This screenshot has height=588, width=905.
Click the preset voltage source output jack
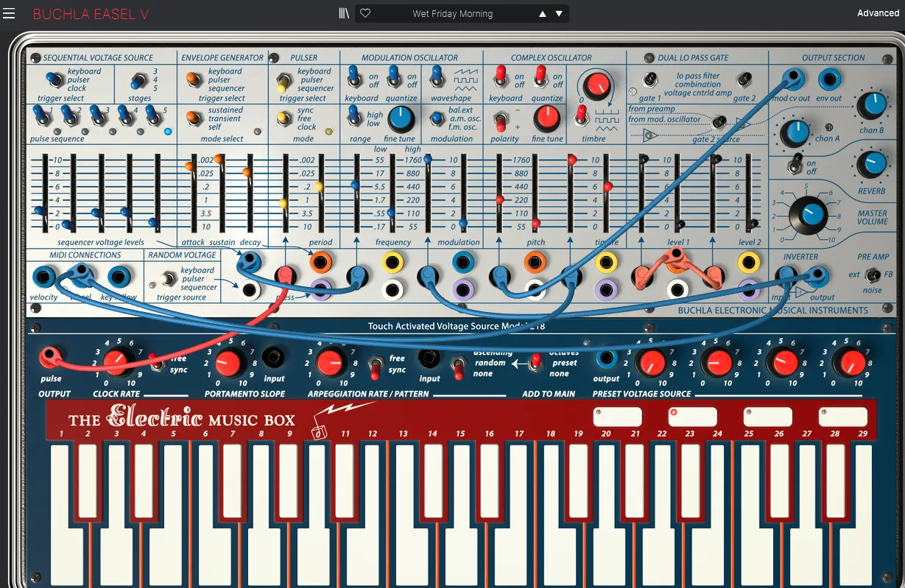(605, 358)
